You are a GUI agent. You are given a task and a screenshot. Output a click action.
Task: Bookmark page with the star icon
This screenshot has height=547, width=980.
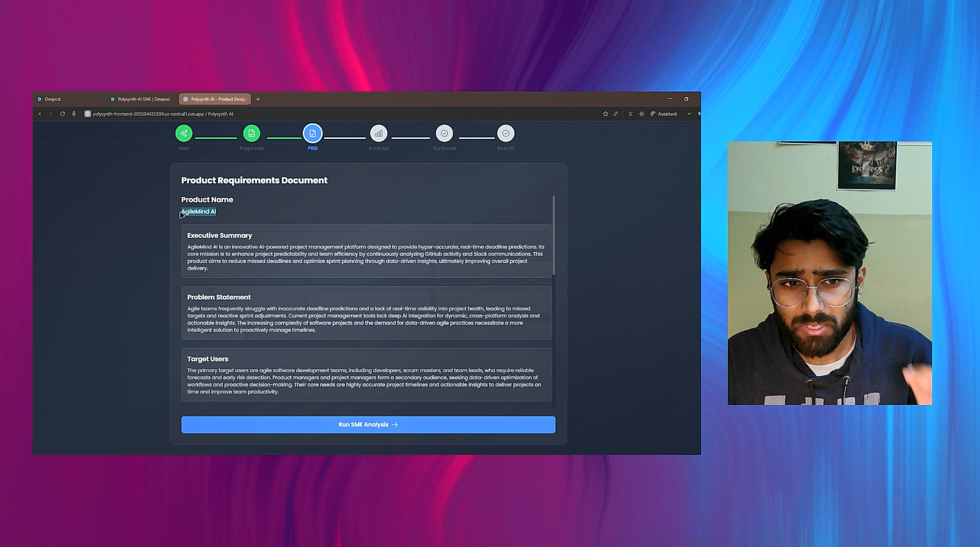tap(605, 114)
